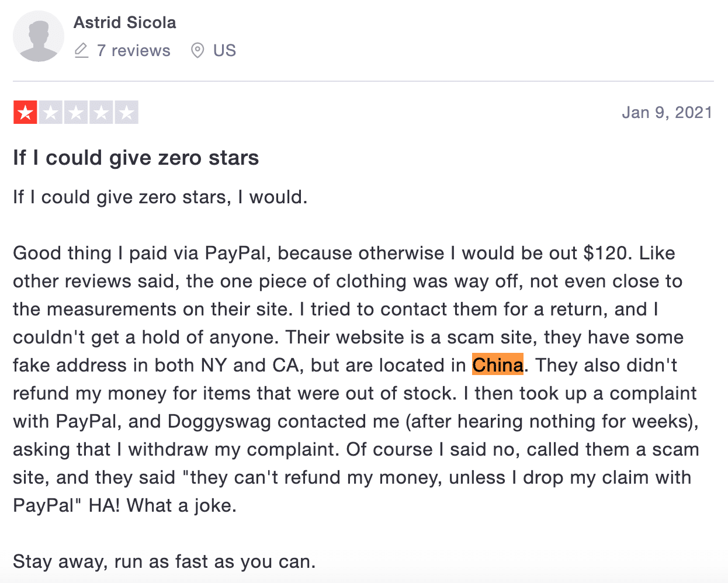728x583 pixels.
Task: Select the "7 reviews" text
Action: tap(134, 51)
